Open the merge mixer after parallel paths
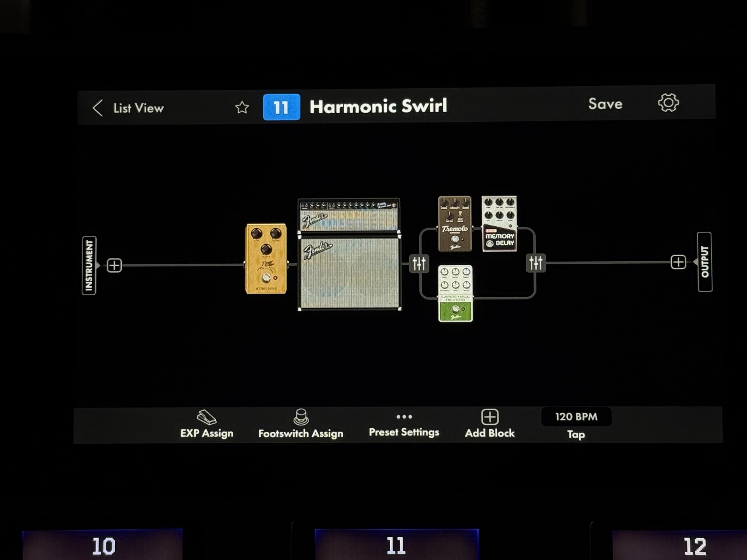 pos(536,263)
